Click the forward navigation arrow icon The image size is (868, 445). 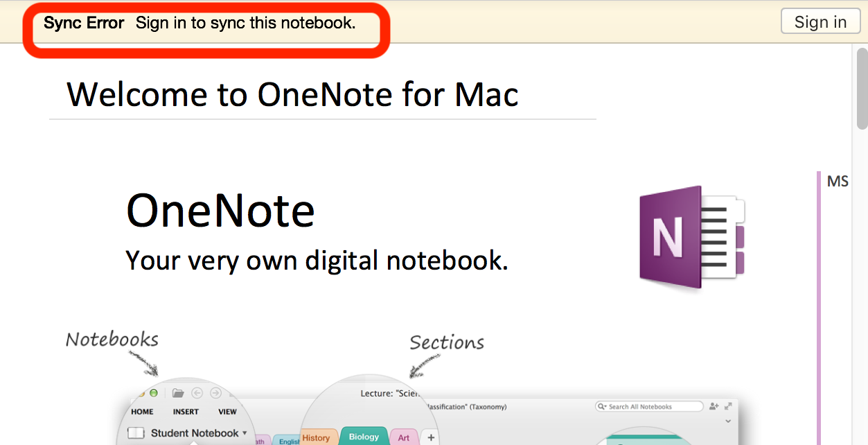coord(215,392)
